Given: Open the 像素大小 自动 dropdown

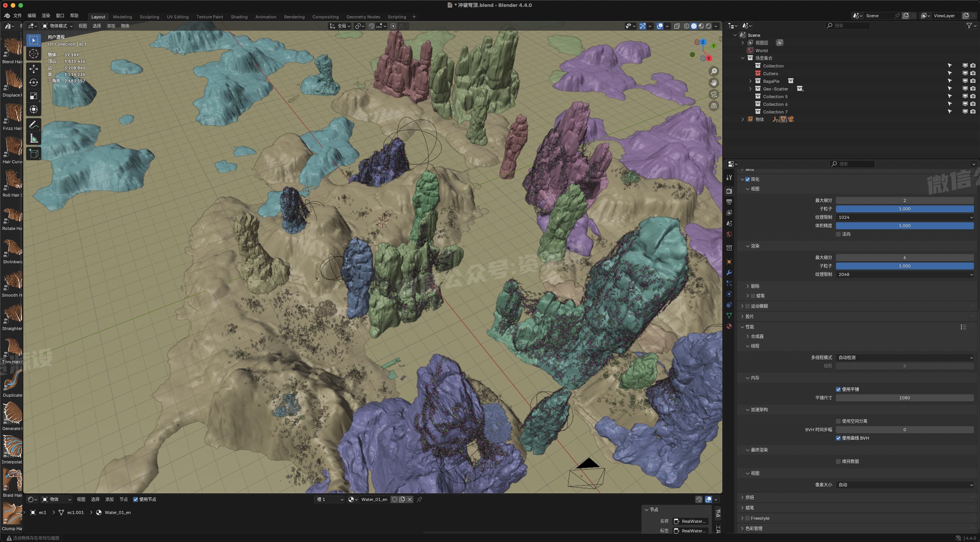Looking at the screenshot, I should [x=905, y=485].
